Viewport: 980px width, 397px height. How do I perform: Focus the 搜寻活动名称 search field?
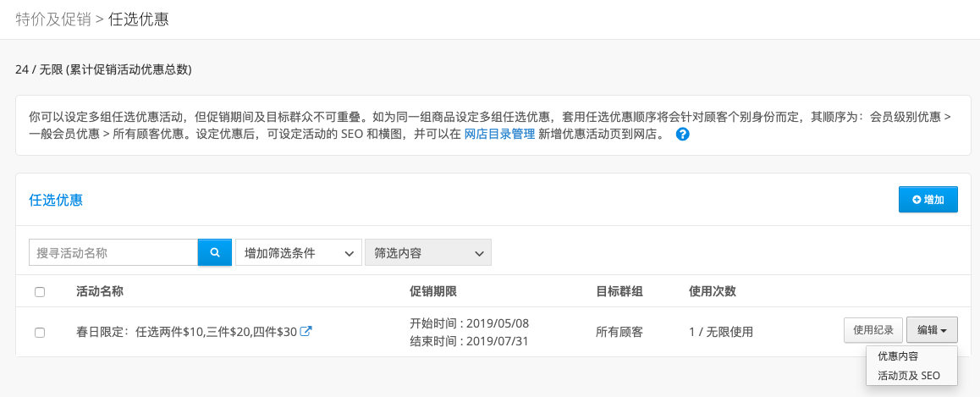pos(113,252)
